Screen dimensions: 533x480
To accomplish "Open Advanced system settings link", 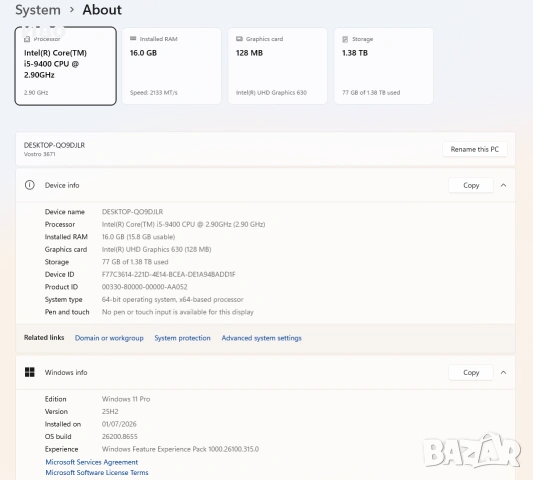I will (x=261, y=338).
